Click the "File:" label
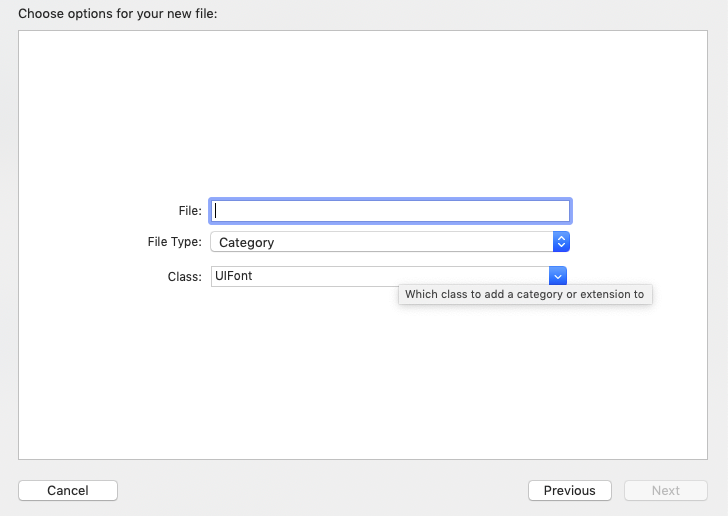 click(190, 211)
